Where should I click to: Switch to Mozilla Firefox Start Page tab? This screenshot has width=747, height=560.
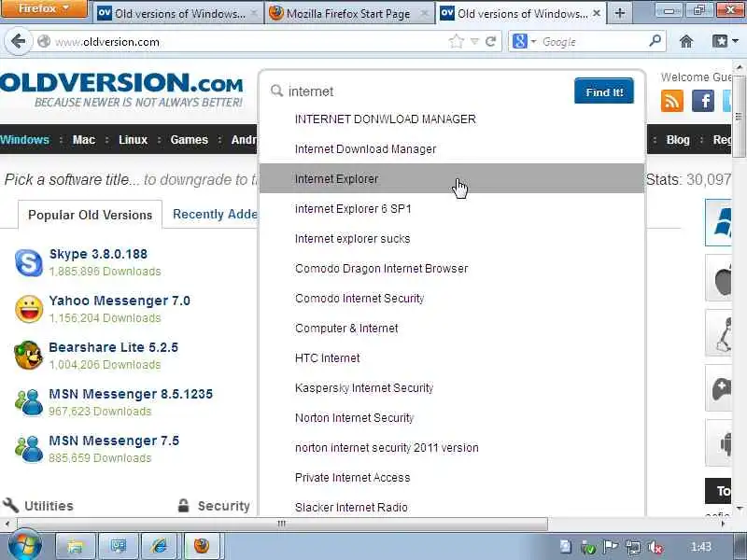click(x=348, y=13)
